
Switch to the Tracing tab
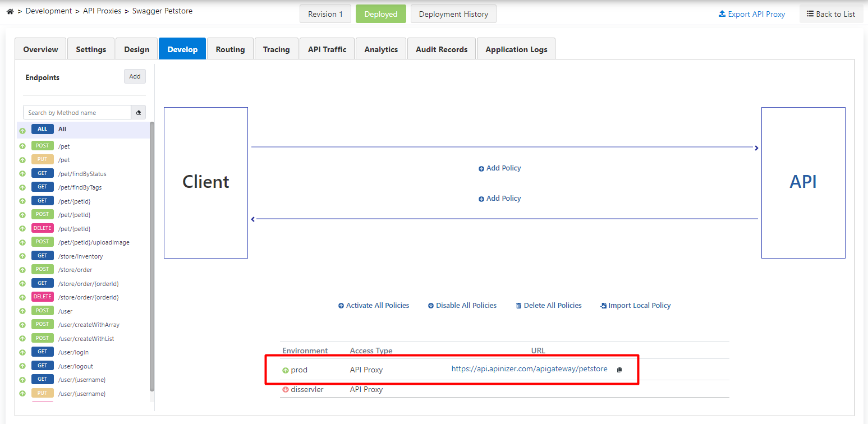tap(276, 49)
